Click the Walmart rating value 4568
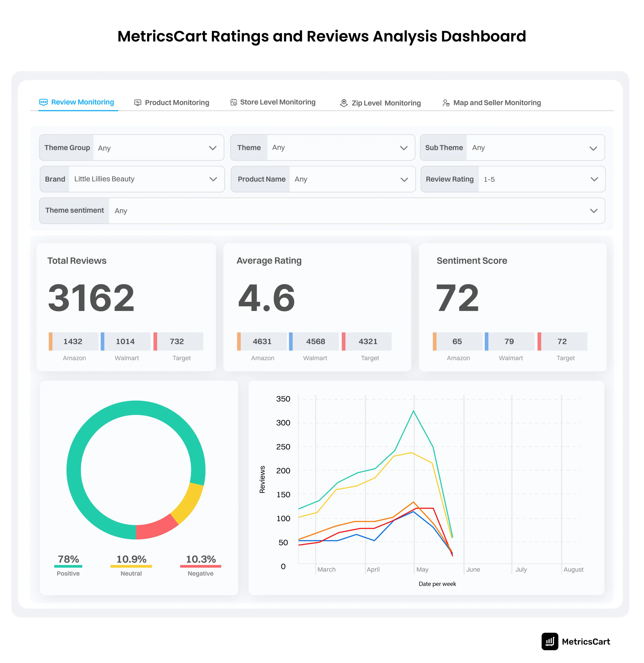This screenshot has height=663, width=644. coord(315,341)
